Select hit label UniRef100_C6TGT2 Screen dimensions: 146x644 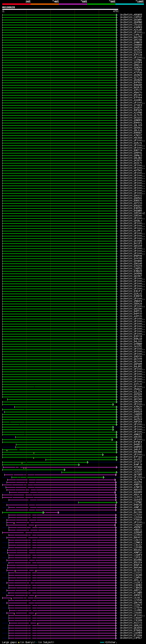[131, 472]
